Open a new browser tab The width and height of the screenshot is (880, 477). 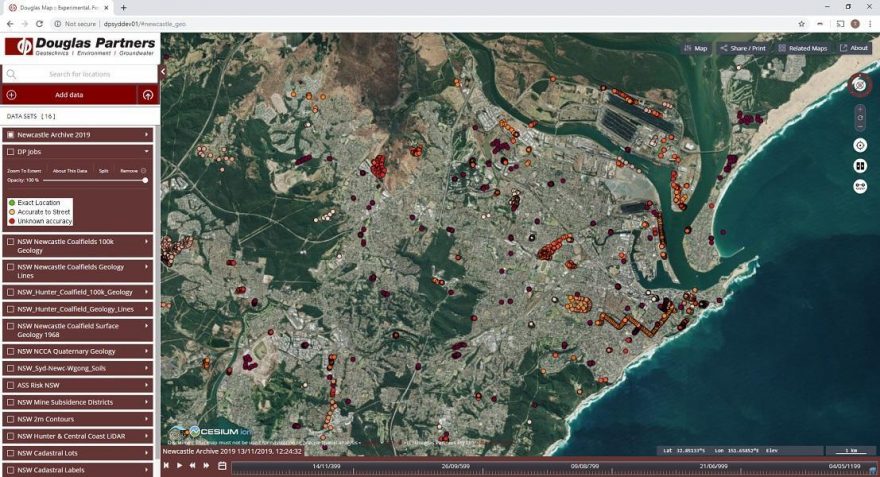(x=123, y=8)
